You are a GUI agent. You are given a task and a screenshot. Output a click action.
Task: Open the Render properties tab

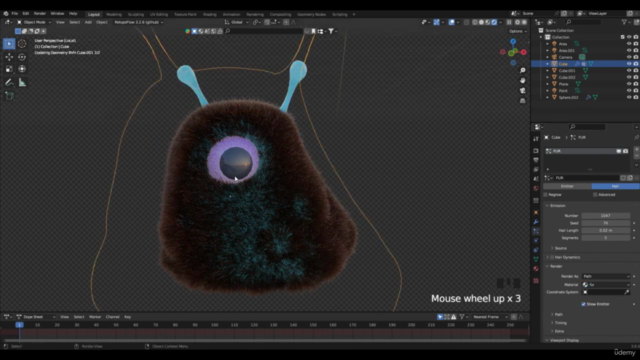[x=536, y=151]
